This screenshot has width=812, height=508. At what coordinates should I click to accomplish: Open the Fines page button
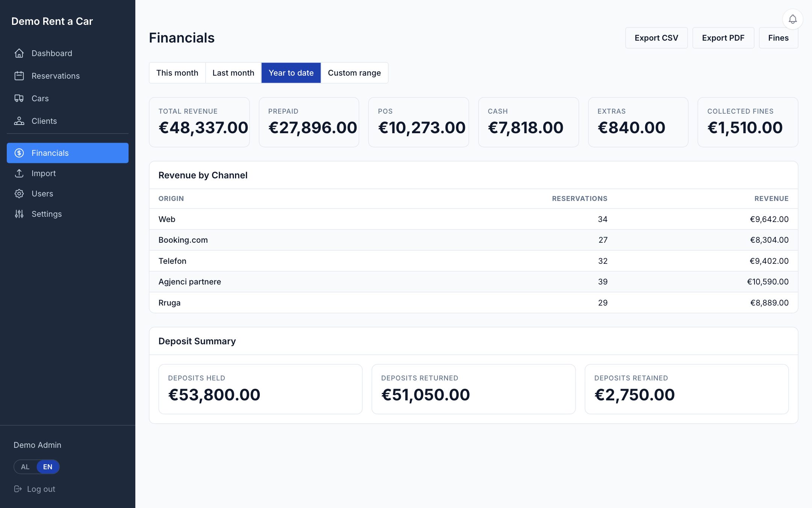779,38
